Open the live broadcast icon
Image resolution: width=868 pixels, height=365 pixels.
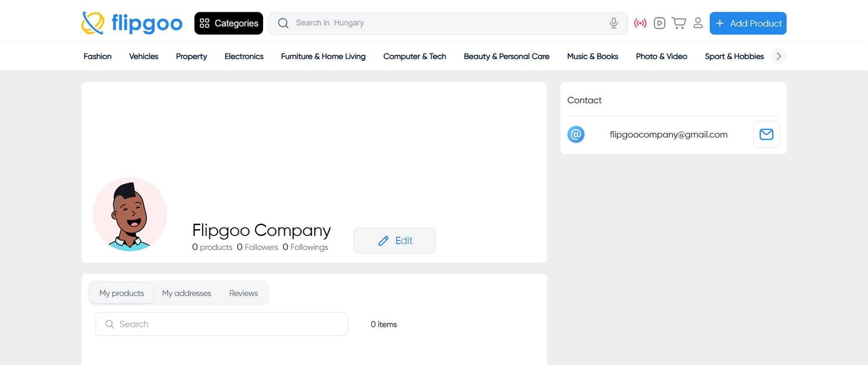pyautogui.click(x=640, y=23)
